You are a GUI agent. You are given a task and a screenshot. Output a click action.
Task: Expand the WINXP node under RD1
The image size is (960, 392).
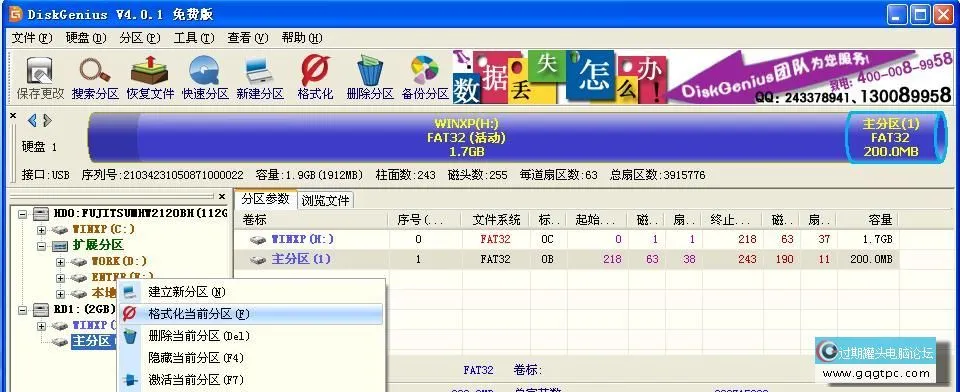coord(42,325)
